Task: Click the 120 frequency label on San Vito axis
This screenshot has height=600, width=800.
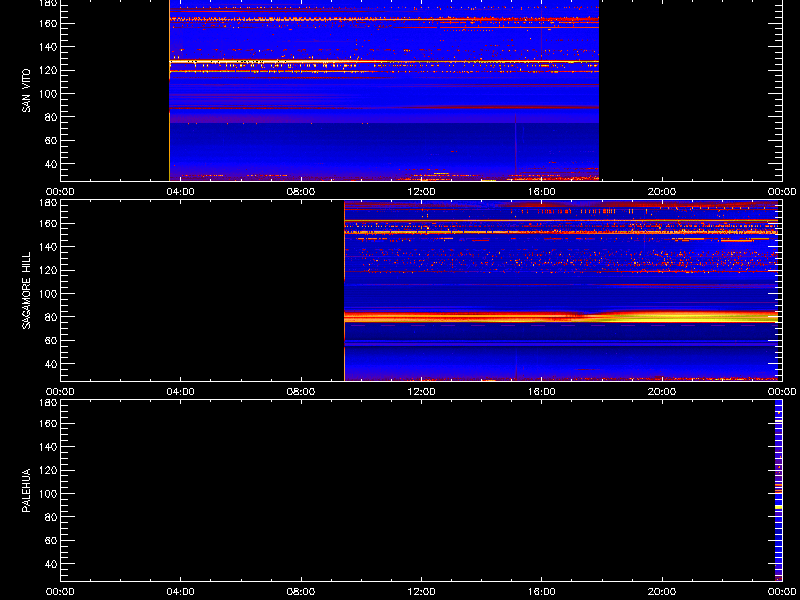Action: [x=48, y=70]
